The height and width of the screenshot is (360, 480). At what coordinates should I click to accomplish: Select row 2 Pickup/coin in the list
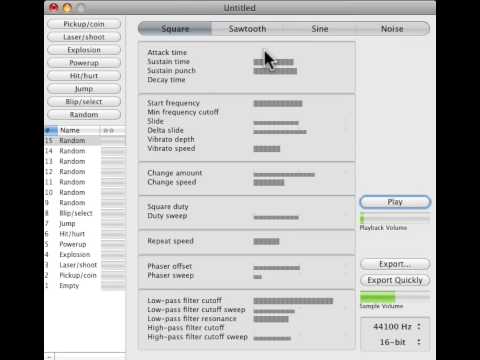pos(85,275)
